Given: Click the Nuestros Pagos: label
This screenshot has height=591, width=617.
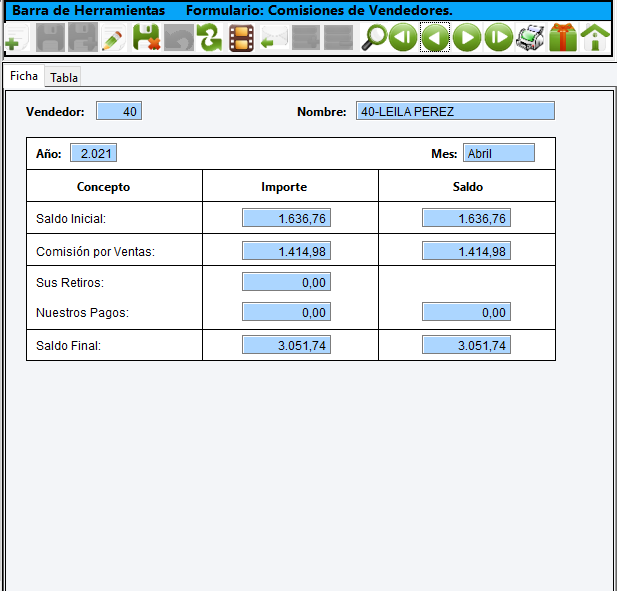Looking at the screenshot, I should click(82, 313).
